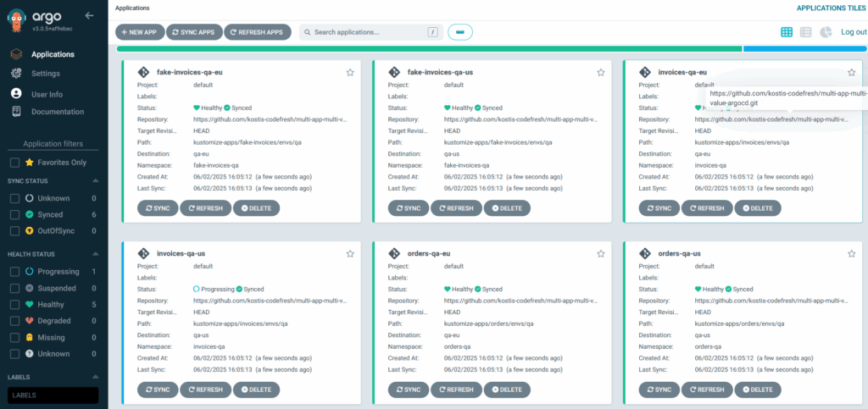868x409 pixels.
Task: Click the git icon on invoices-qa-us
Action: click(x=143, y=254)
